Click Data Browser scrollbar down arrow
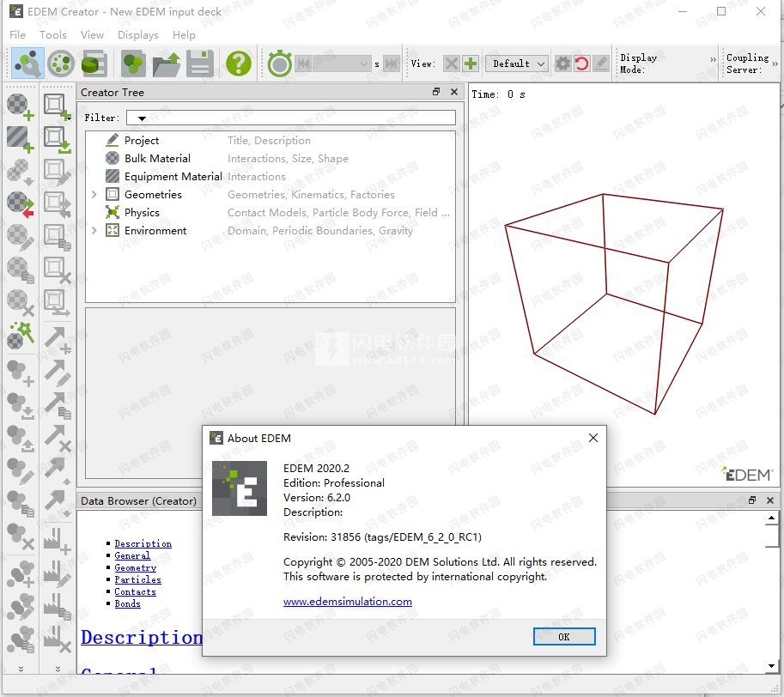Viewport: 784px width, 697px height. 771,665
